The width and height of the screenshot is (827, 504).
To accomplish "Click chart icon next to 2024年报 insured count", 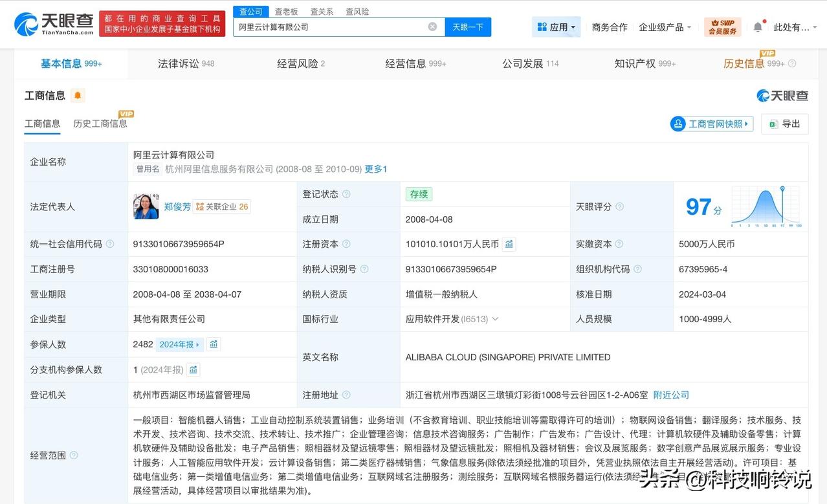I will click(x=214, y=344).
